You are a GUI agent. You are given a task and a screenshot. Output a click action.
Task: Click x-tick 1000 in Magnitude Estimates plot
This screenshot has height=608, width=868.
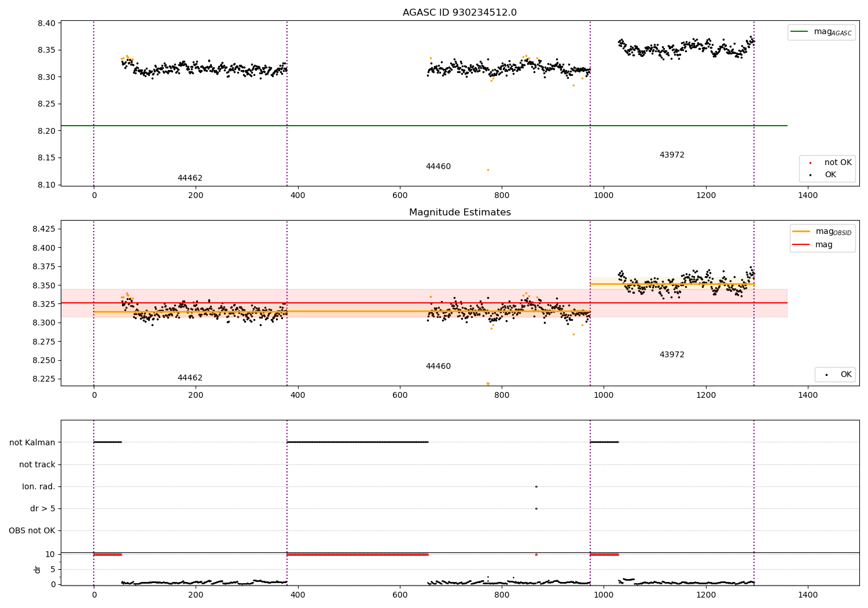click(604, 395)
